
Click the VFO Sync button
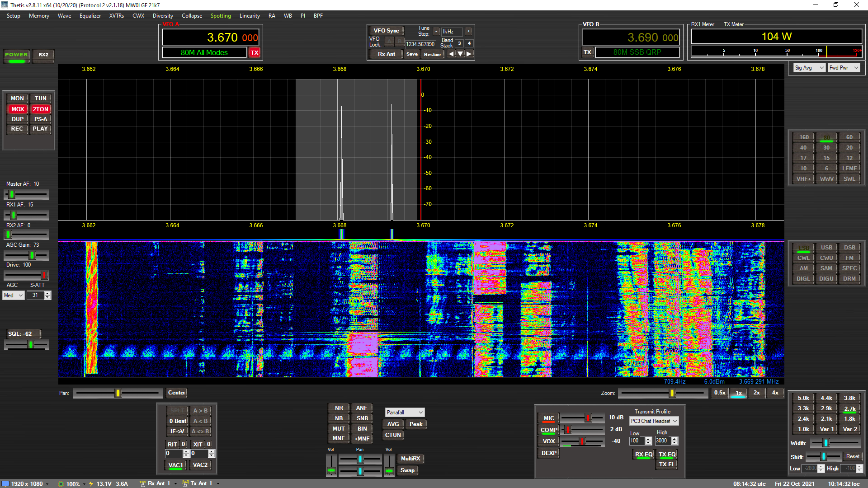point(386,31)
